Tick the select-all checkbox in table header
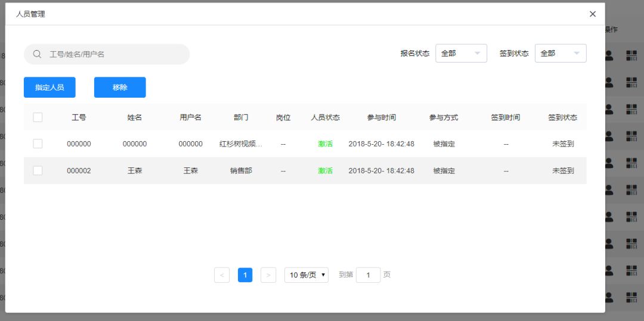This screenshot has width=644, height=321. point(38,117)
